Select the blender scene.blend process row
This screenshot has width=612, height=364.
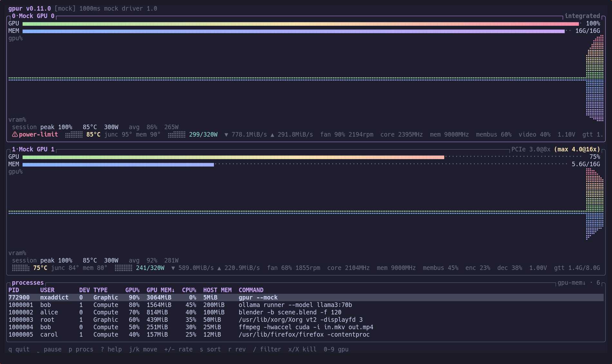[306, 312]
